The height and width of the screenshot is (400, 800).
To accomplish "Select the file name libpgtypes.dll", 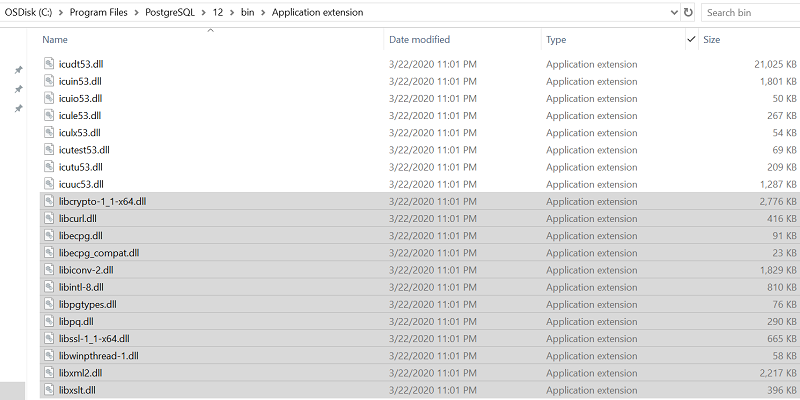I will coord(88,305).
